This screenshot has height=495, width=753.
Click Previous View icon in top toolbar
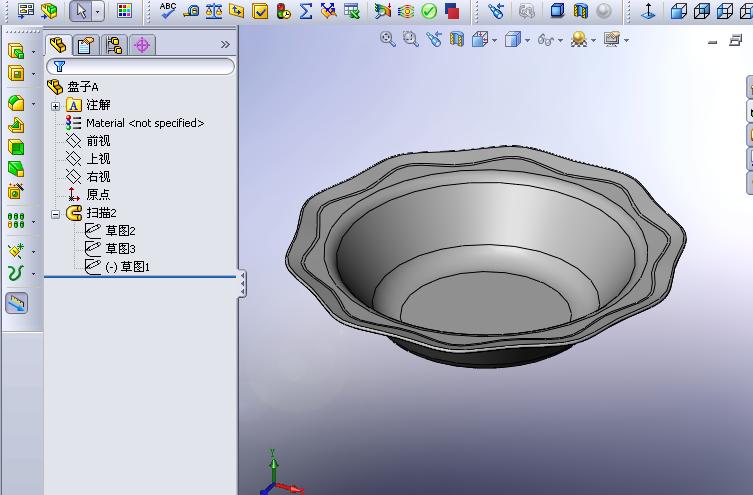[496, 11]
